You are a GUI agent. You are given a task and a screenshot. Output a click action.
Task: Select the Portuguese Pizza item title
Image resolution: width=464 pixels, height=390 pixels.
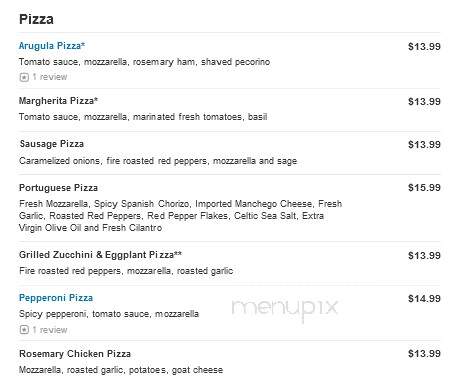click(x=58, y=188)
